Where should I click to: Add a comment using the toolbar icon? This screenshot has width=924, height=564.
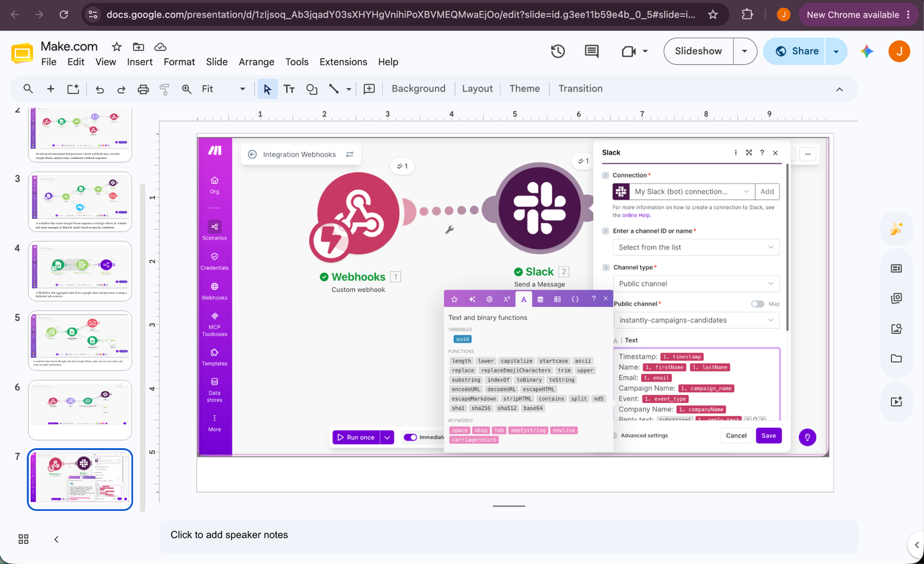369,89
